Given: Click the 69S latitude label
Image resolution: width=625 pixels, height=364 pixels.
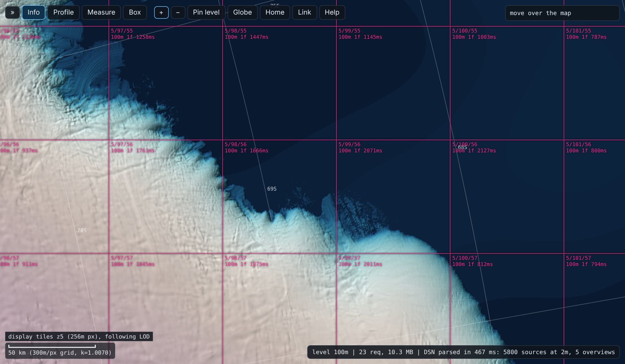Looking at the screenshot, I should tap(272, 189).
